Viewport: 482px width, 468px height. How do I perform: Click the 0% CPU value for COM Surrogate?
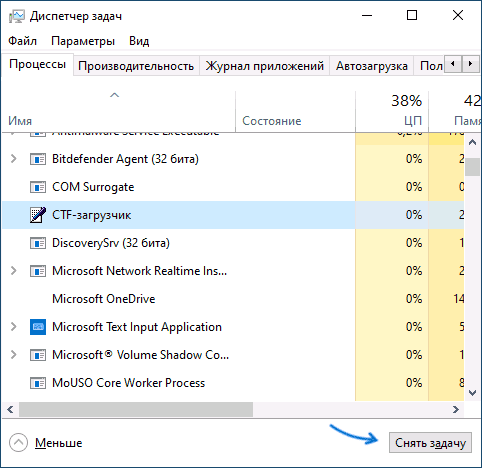(x=414, y=187)
